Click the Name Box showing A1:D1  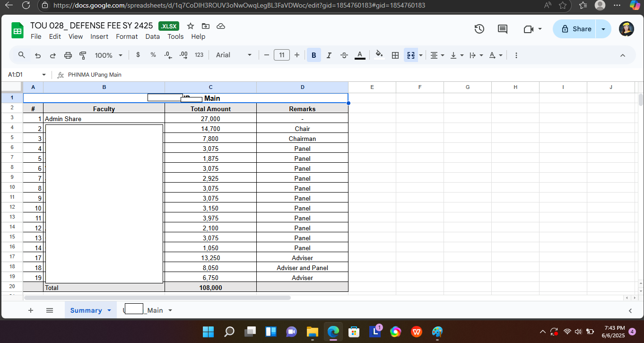(x=24, y=75)
